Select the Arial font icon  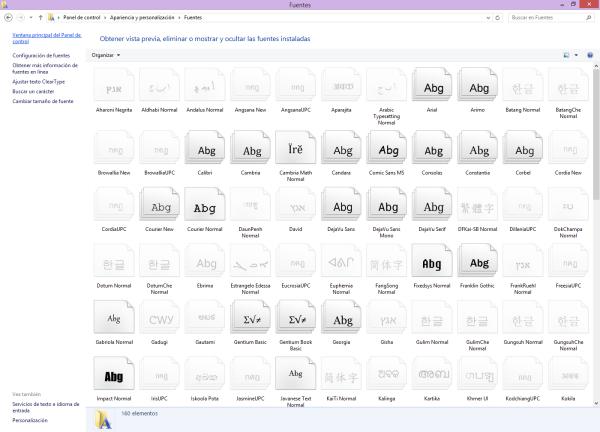click(x=434, y=88)
